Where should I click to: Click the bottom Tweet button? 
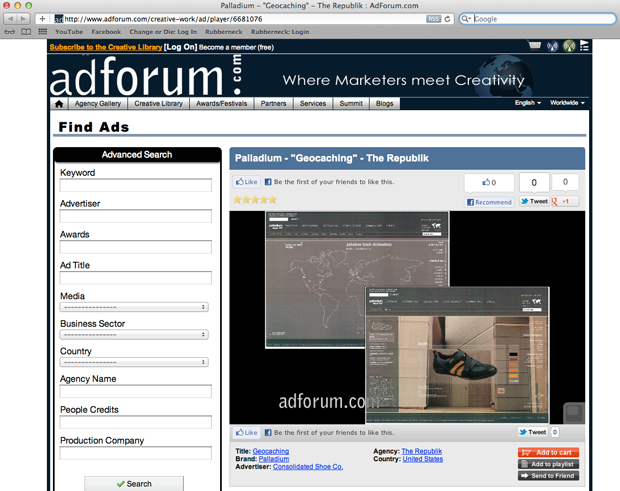[533, 432]
